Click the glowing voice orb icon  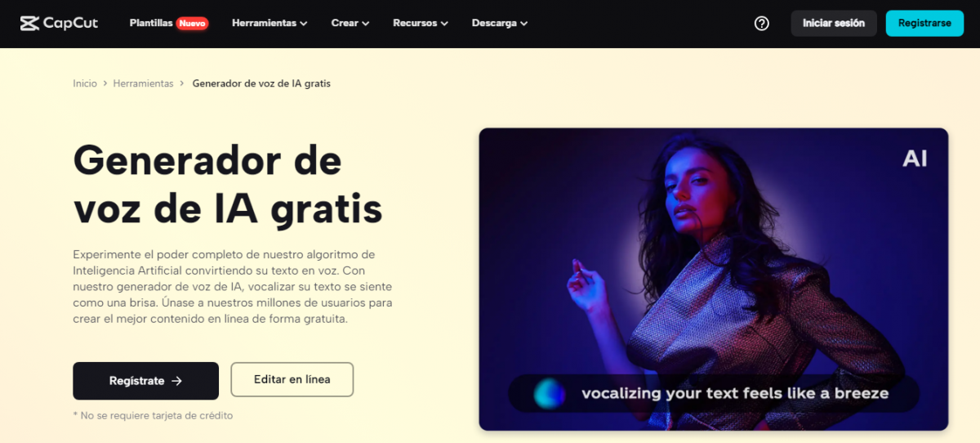550,393
